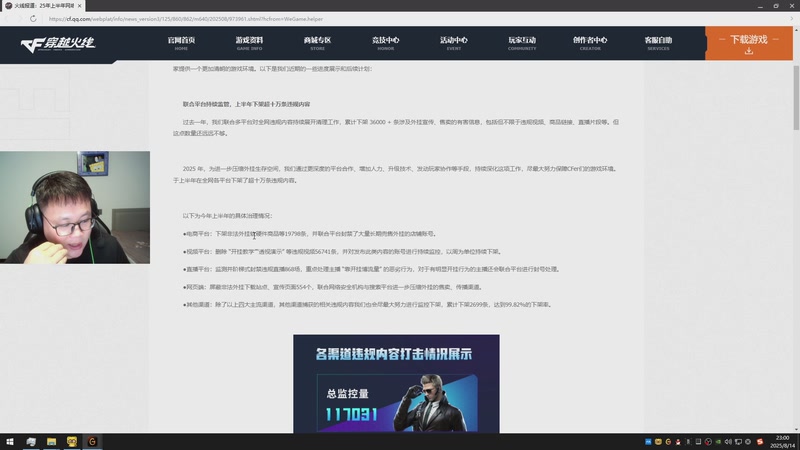Minimize the browser window
800x450 pixels.
(760, 6)
